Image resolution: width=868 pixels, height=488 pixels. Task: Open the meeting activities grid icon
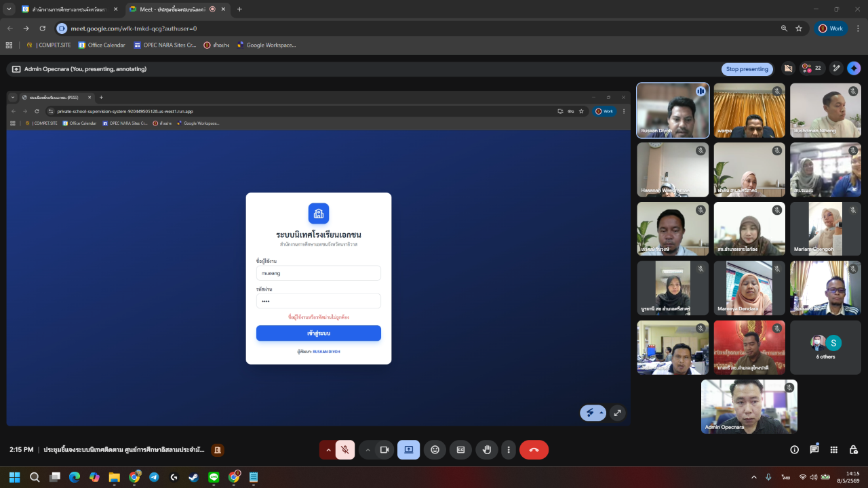[x=834, y=449]
